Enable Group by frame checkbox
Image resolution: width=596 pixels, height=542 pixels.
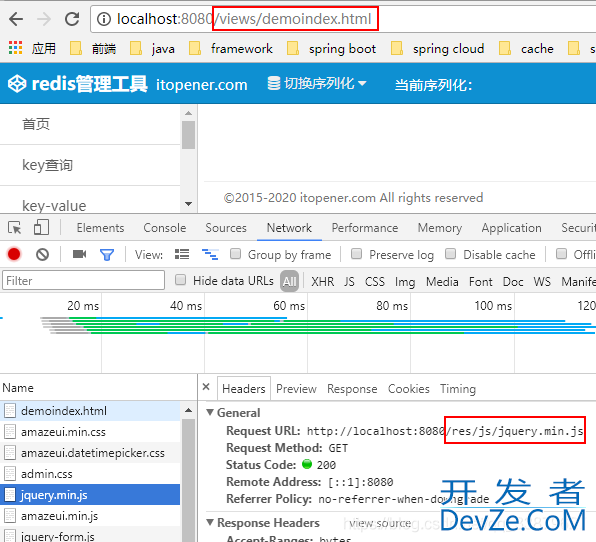click(x=235, y=254)
